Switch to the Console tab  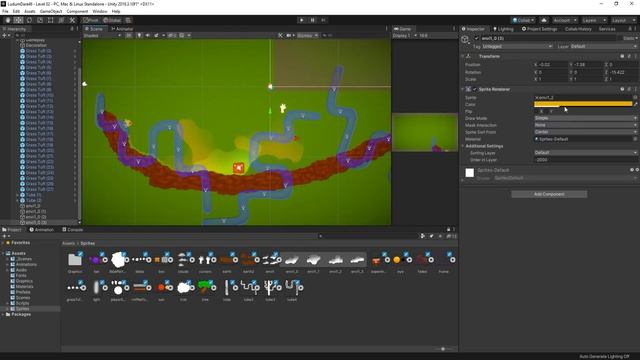[x=73, y=230]
